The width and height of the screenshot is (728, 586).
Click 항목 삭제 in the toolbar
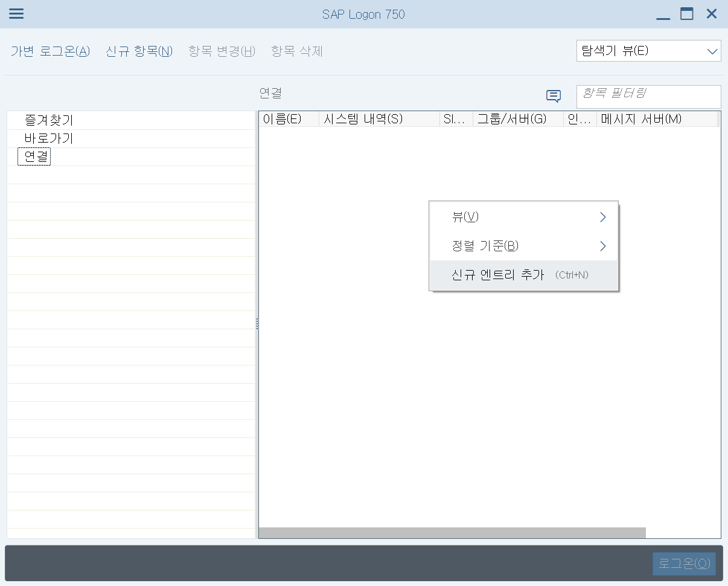tap(297, 51)
